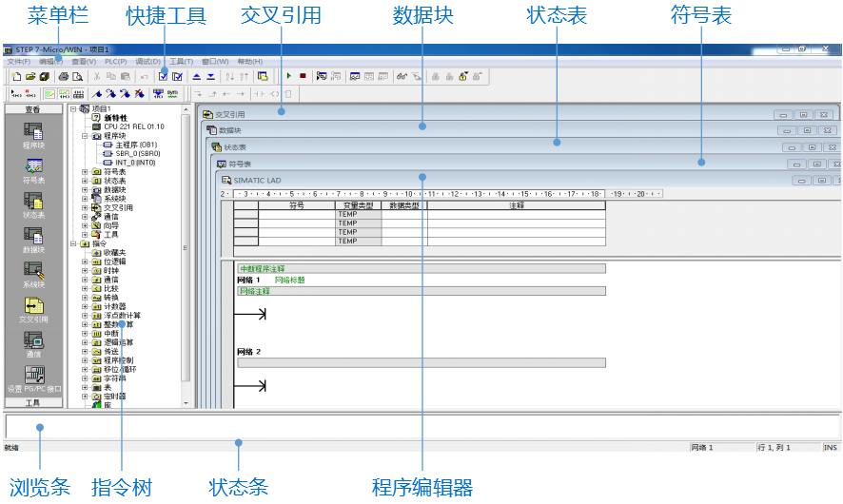Expand the 位逻辑 instruction folder
This screenshot has width=843, height=504.
pyautogui.click(x=85, y=262)
